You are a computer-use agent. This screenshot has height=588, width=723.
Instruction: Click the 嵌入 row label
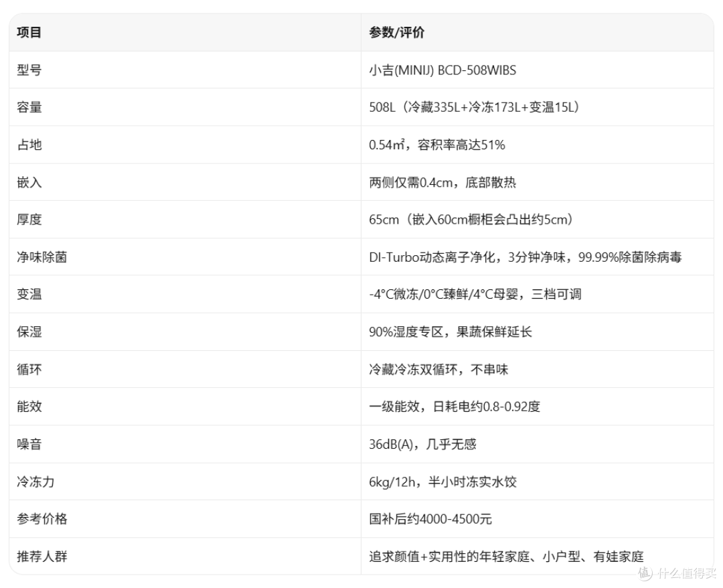pyautogui.click(x=29, y=182)
